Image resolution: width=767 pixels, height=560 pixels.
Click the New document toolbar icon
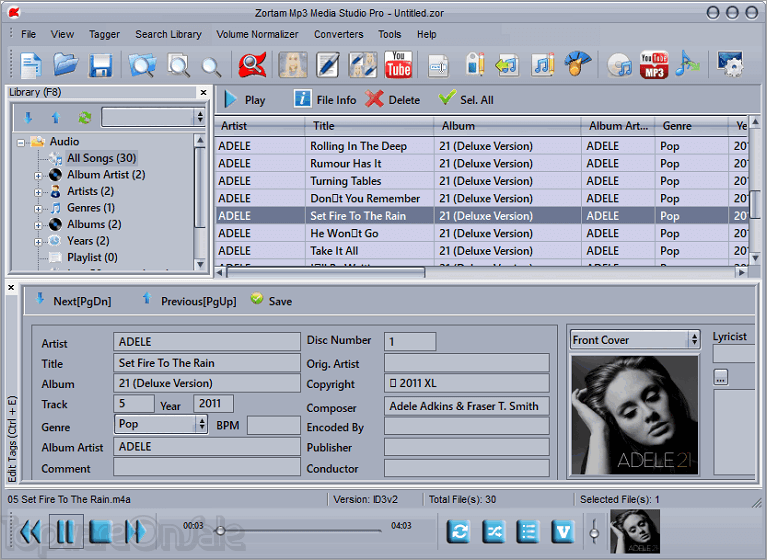31,65
